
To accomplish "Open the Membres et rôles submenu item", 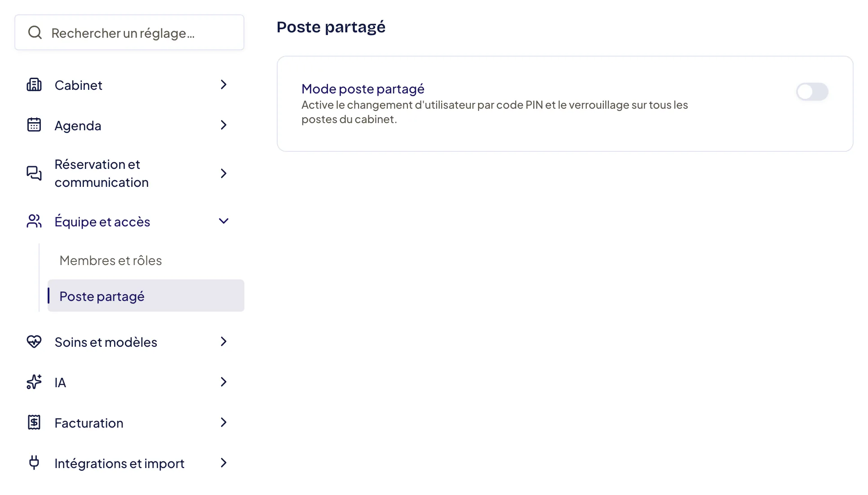I will click(111, 261).
